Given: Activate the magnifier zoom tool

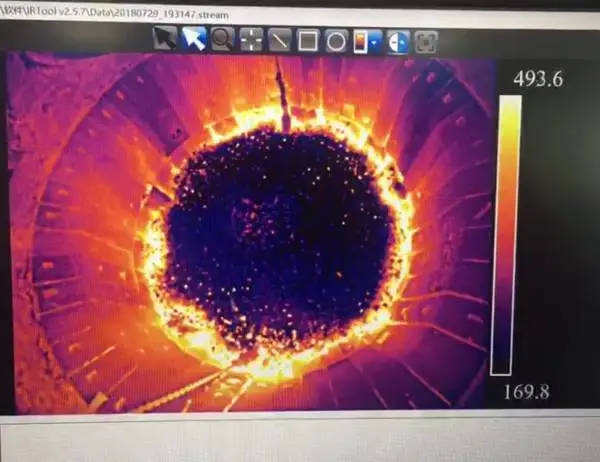Looking at the screenshot, I should click(223, 39).
